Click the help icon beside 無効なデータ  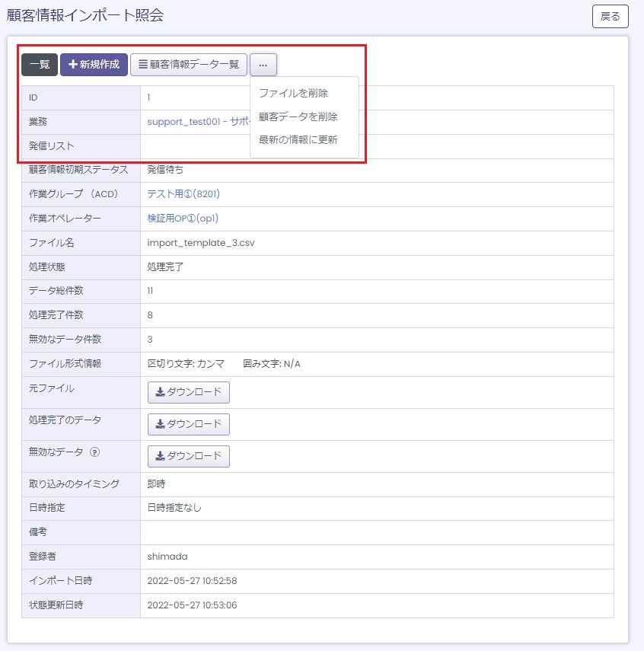(95, 452)
